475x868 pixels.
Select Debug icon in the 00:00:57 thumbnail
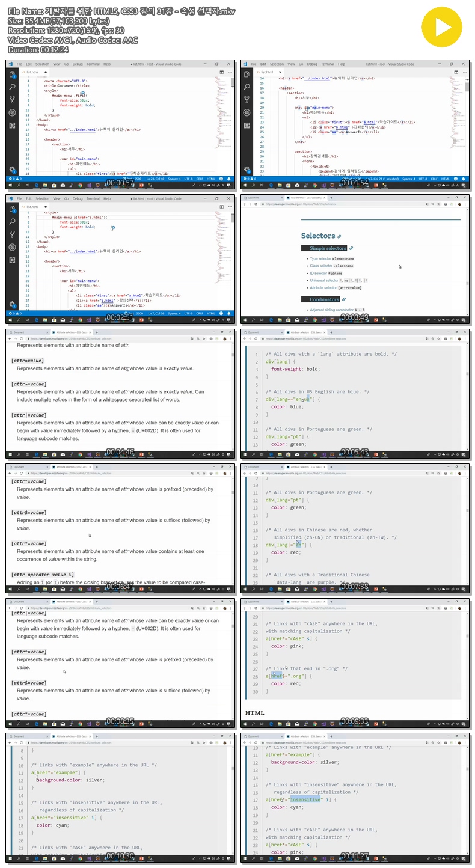pos(12,112)
